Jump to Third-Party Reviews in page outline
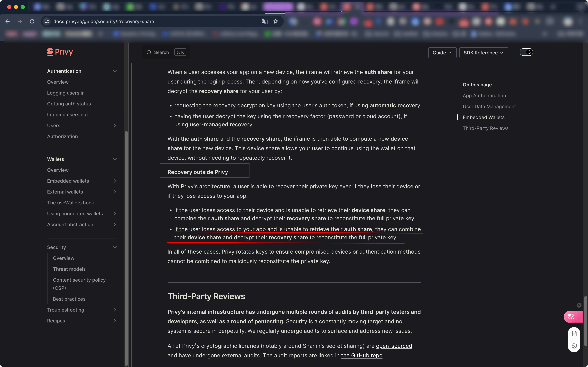Viewport: 588px width, 367px height. pos(485,128)
